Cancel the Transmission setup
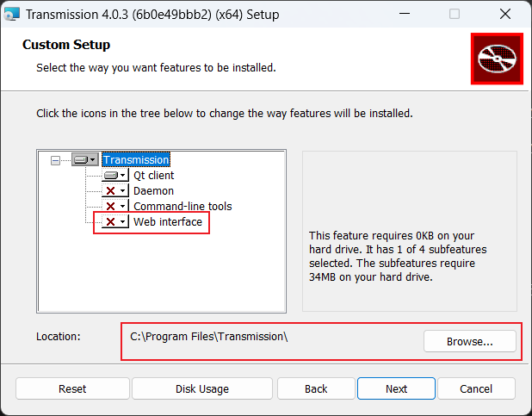 [x=476, y=388]
